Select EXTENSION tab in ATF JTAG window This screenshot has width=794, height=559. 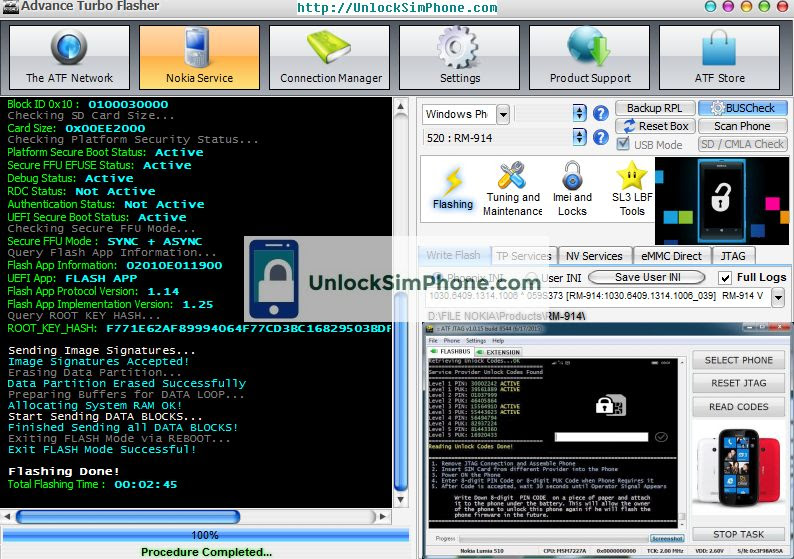[498, 352]
